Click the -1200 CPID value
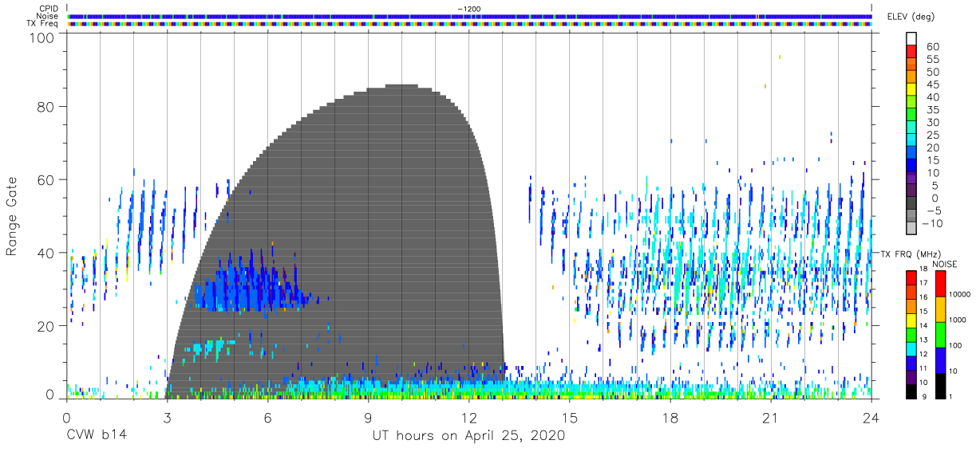Image resolution: width=980 pixels, height=452 pixels. 469,9
